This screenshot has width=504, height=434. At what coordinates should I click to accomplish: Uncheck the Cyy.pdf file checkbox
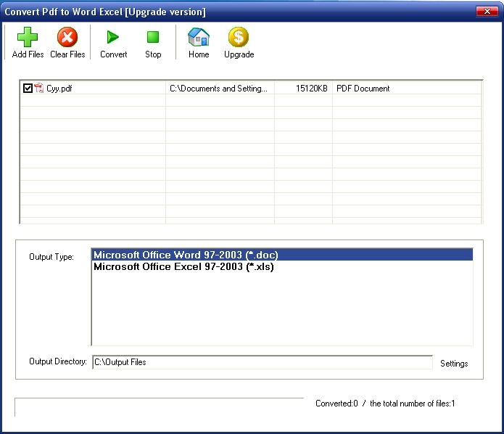[28, 89]
